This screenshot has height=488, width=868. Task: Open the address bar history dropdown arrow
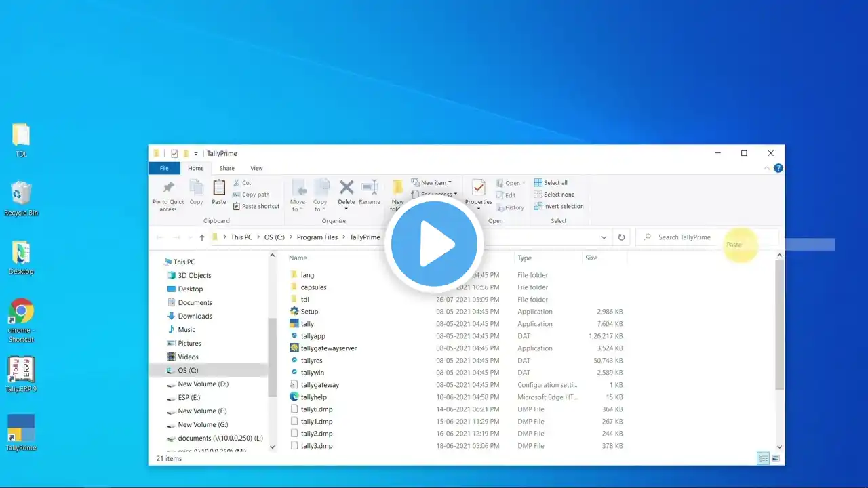[604, 237]
